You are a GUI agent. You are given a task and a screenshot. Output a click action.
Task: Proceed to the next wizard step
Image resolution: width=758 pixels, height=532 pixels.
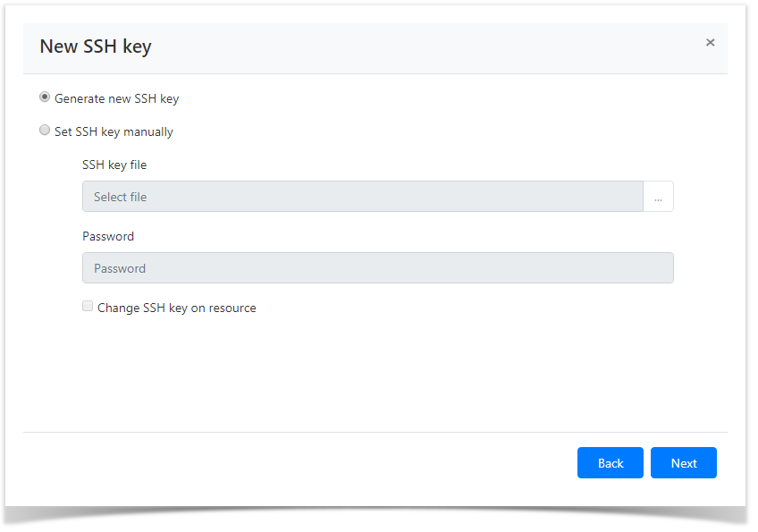point(683,463)
